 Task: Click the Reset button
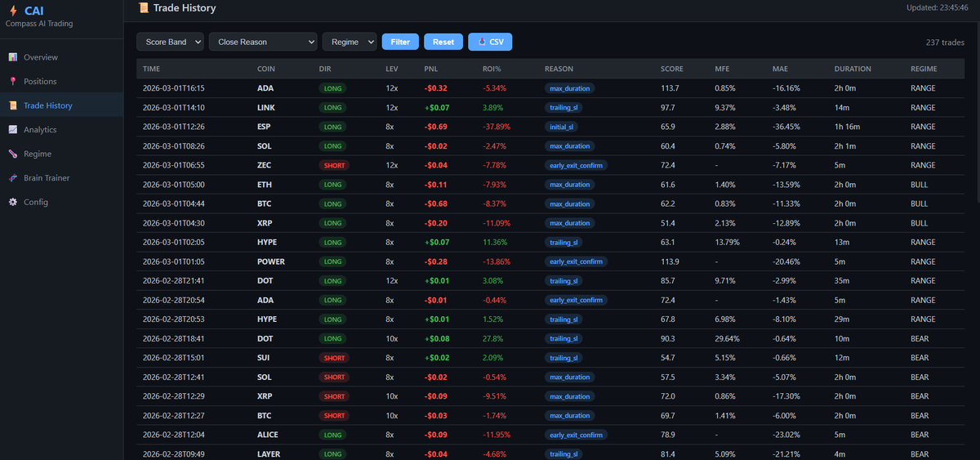[443, 42]
